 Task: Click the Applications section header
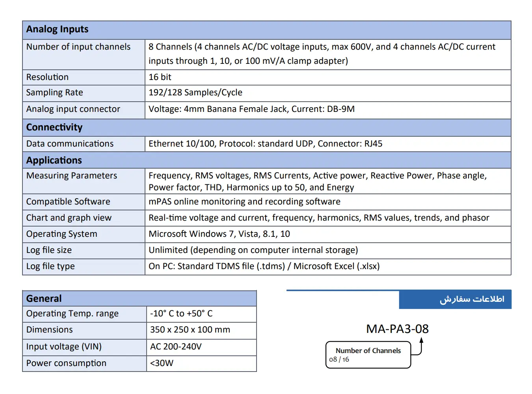pos(267,160)
